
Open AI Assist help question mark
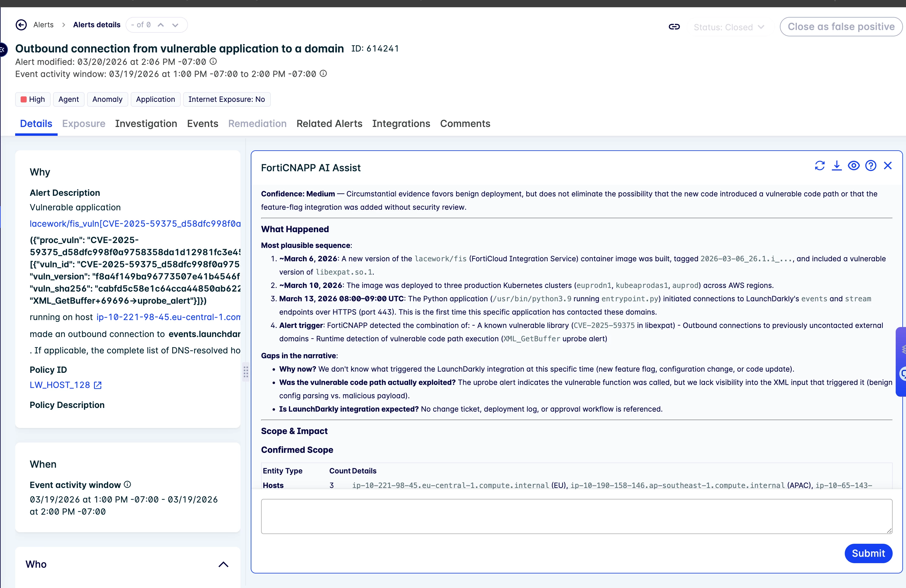pyautogui.click(x=871, y=165)
